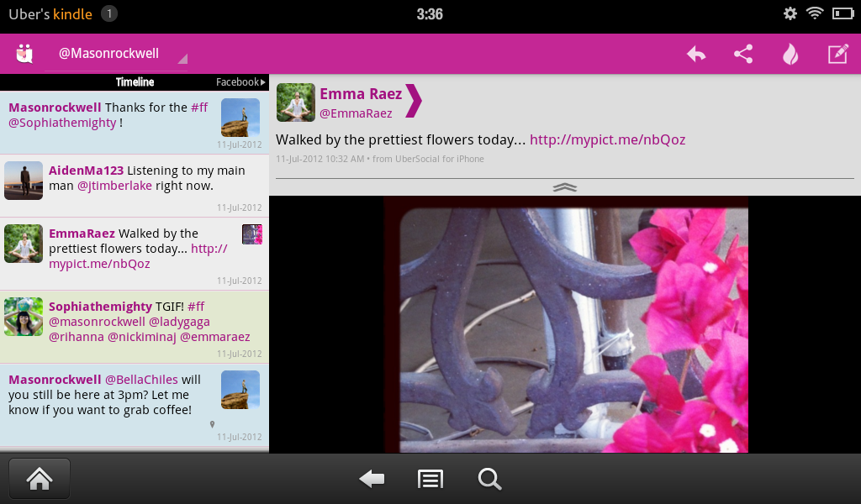861x504 pixels.
Task: Open the compose new tweet icon
Action: tap(837, 52)
